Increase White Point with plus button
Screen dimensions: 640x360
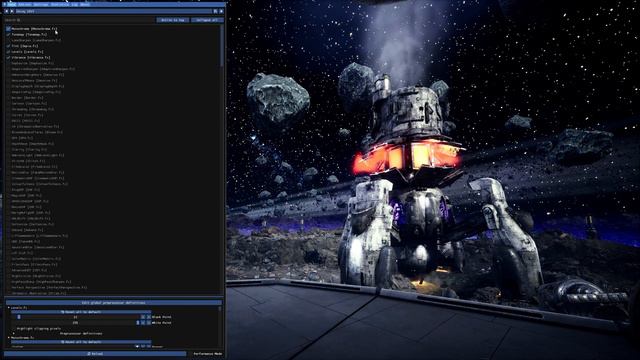click(x=149, y=322)
